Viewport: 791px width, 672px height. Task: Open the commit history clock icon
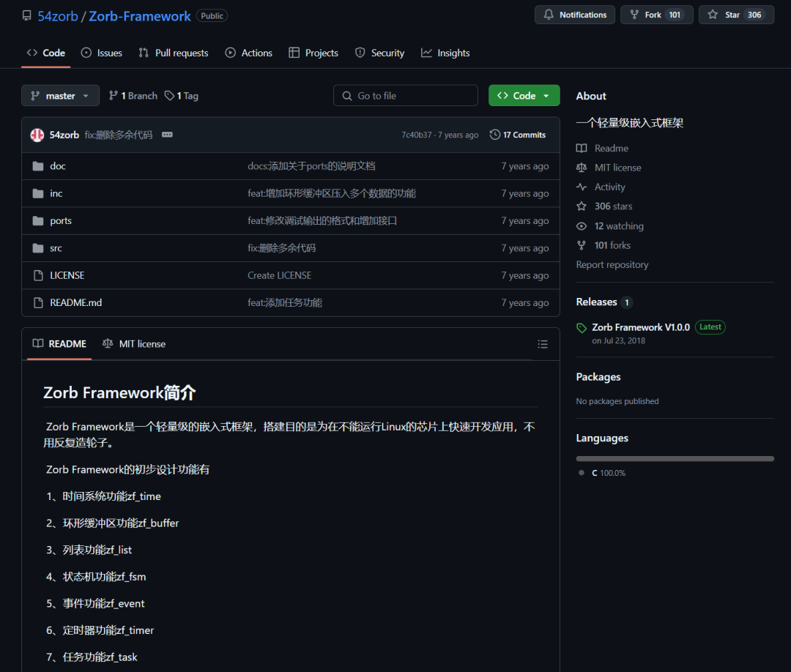pyautogui.click(x=497, y=134)
